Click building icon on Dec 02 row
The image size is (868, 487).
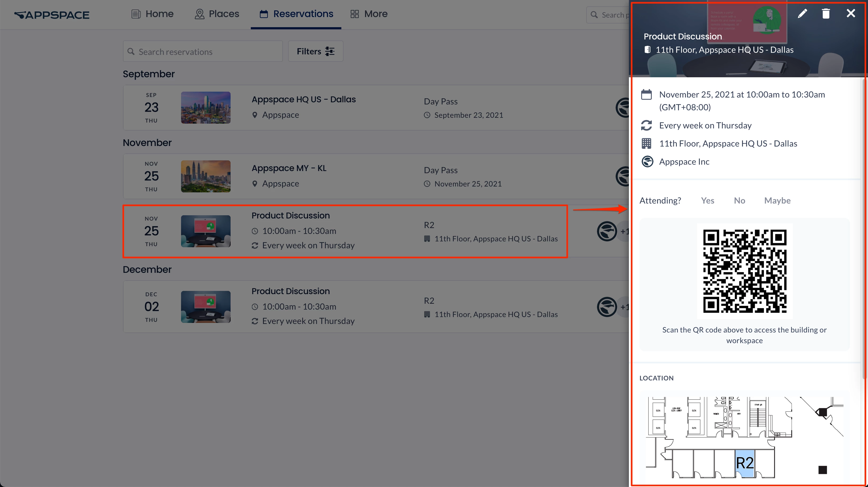pos(427,314)
